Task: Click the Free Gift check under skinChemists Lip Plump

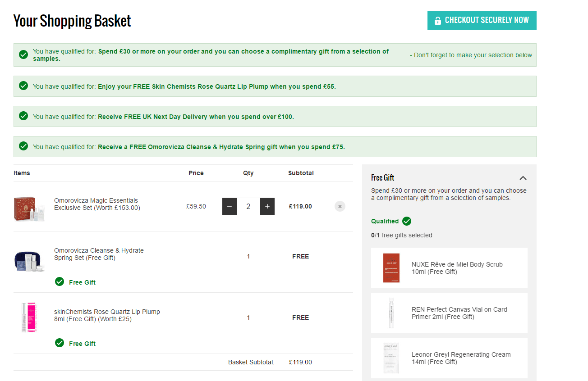Action: (x=60, y=343)
